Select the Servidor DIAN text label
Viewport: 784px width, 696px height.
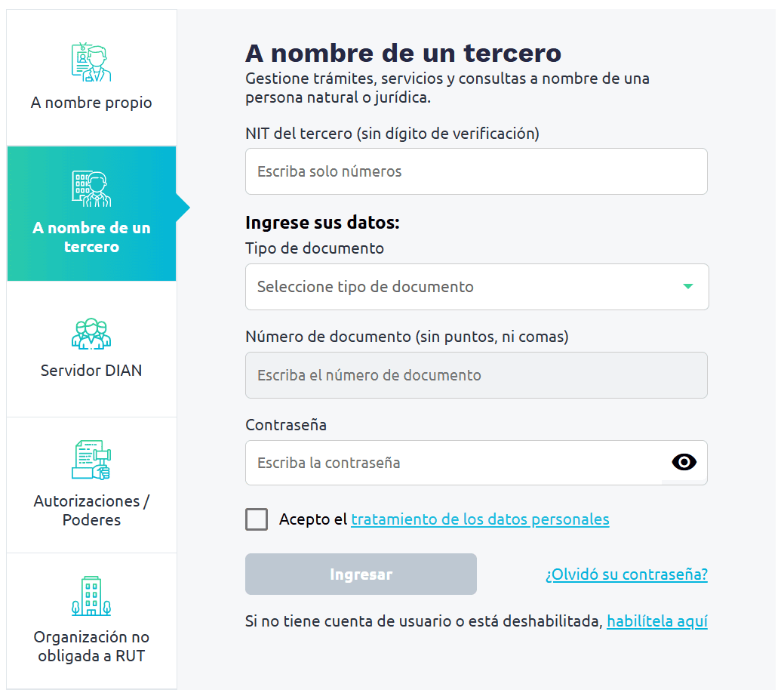point(91,371)
